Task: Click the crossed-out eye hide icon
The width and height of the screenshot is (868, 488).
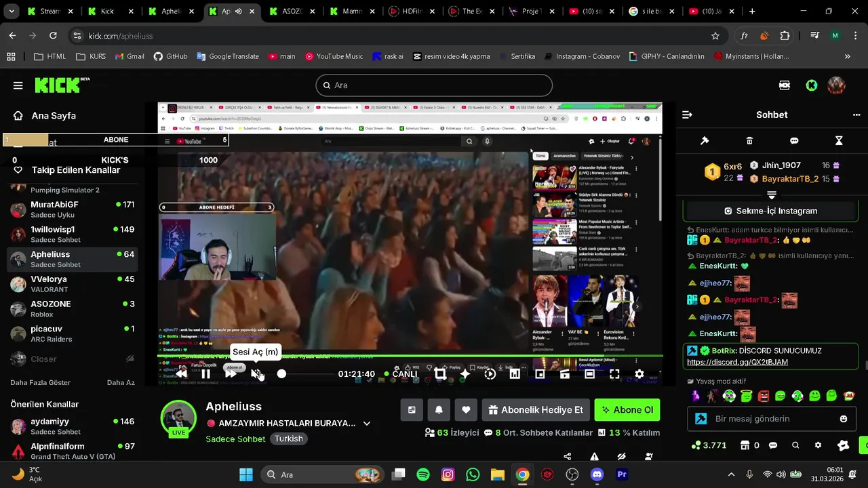Action: [622, 457]
